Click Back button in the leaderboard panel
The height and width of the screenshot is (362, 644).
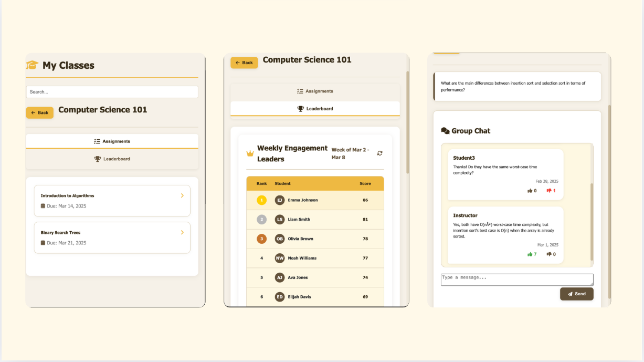(x=244, y=63)
